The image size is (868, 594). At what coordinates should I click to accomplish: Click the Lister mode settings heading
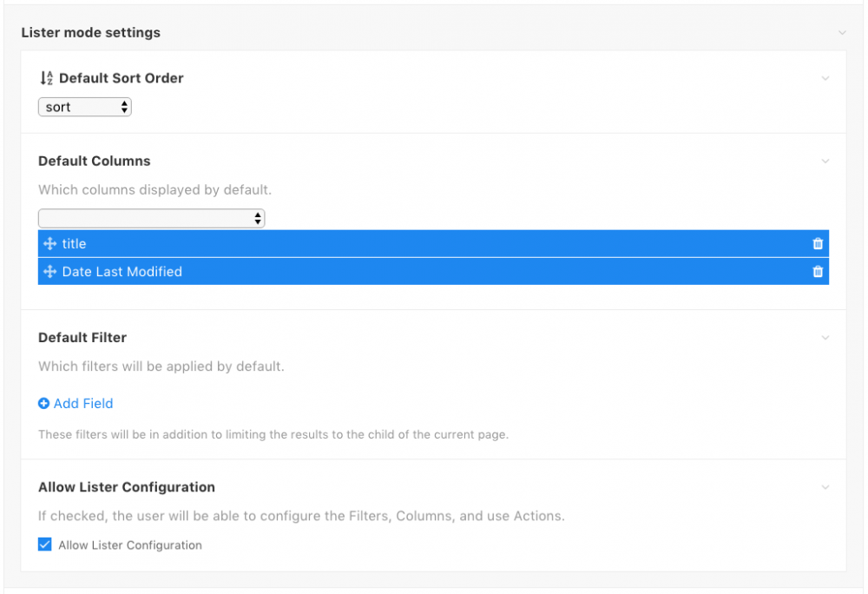click(x=90, y=33)
